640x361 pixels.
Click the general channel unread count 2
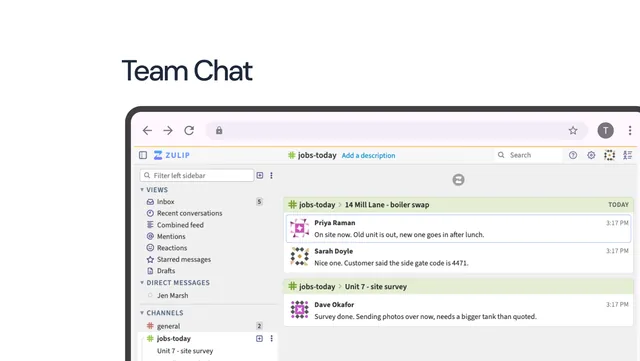(x=259, y=326)
